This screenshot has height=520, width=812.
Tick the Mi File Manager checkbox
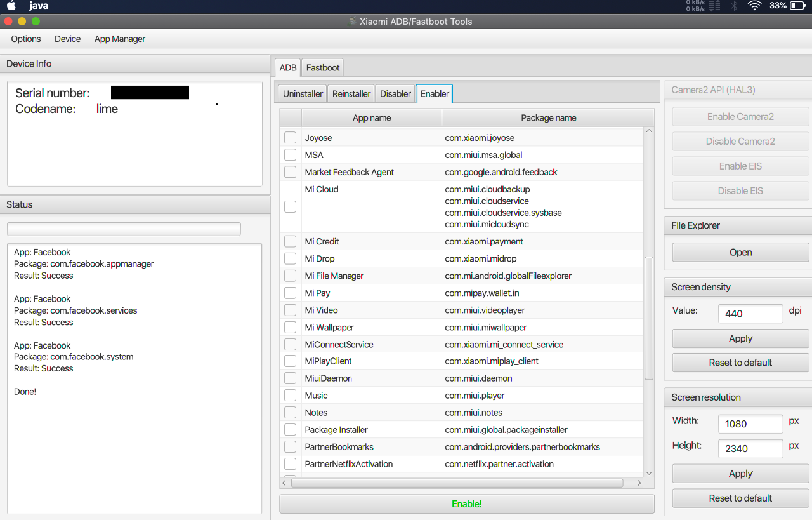coord(290,276)
